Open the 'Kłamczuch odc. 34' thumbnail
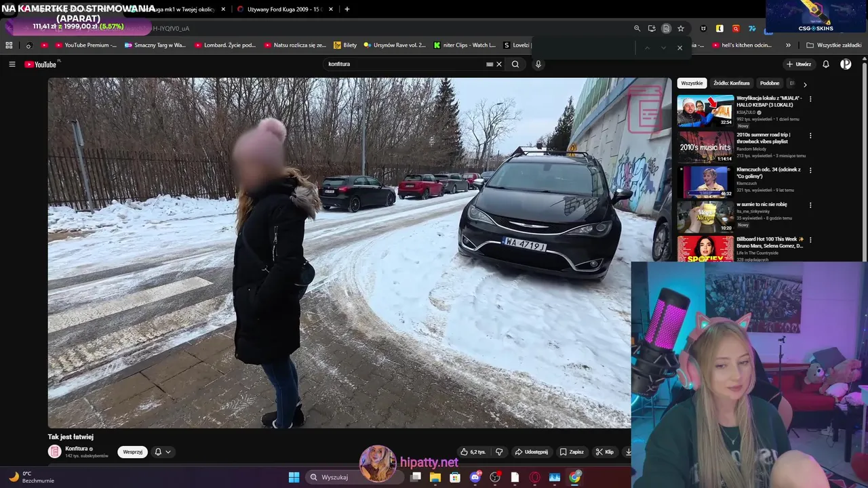The height and width of the screenshot is (488, 868). (x=705, y=182)
